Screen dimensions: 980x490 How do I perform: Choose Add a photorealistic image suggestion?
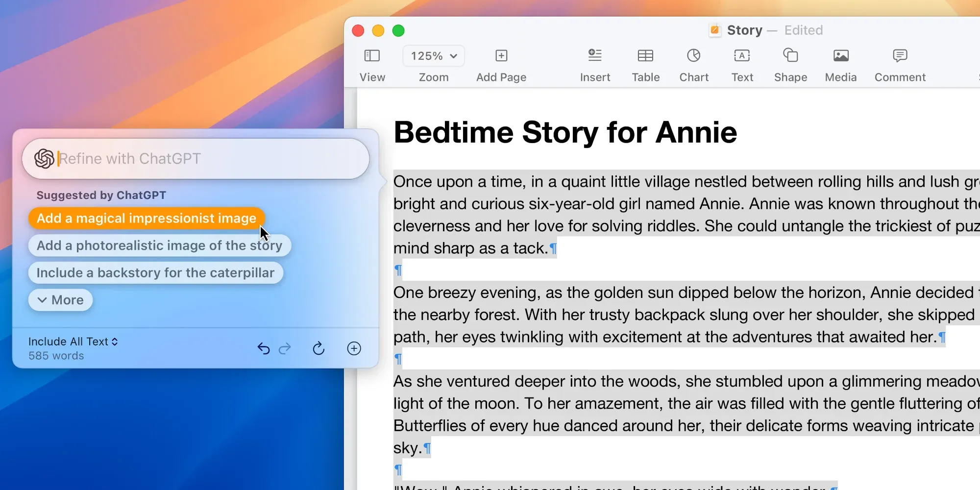click(159, 245)
